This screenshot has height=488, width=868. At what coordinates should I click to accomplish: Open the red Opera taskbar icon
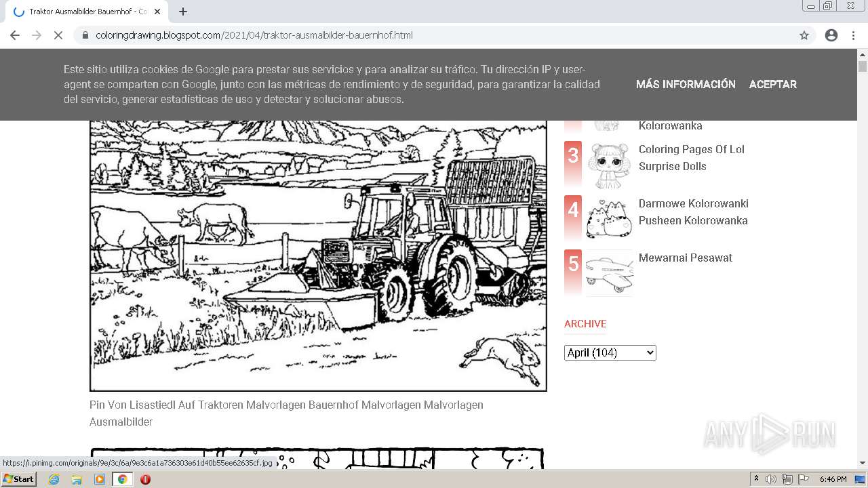tap(145, 479)
